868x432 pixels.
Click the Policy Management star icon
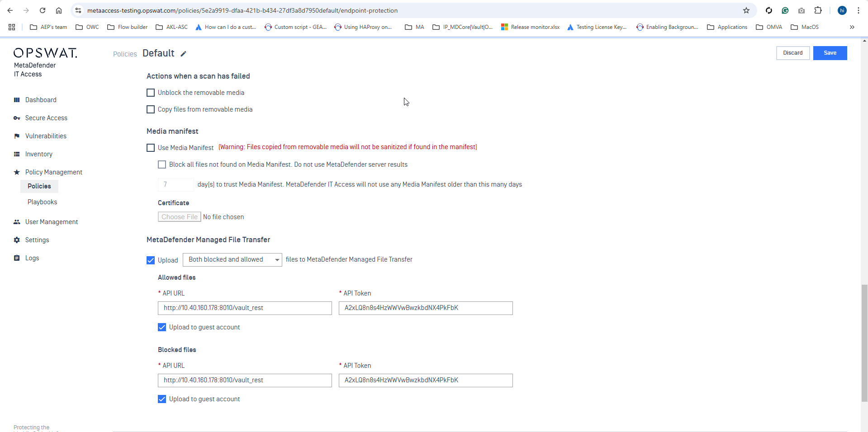[x=17, y=172]
